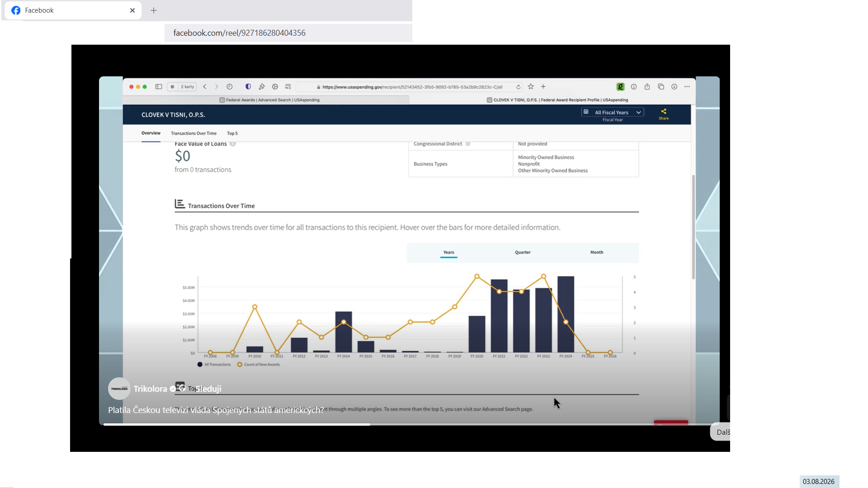Select the Month chart view
The width and height of the screenshot is (868, 488).
(597, 253)
